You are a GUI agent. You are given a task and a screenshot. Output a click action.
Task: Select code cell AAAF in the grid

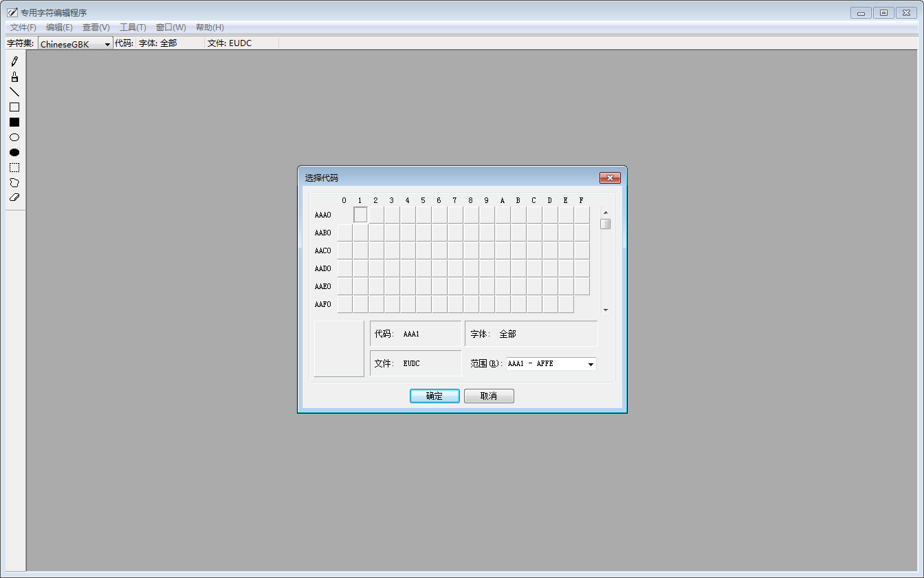pyautogui.click(x=582, y=215)
